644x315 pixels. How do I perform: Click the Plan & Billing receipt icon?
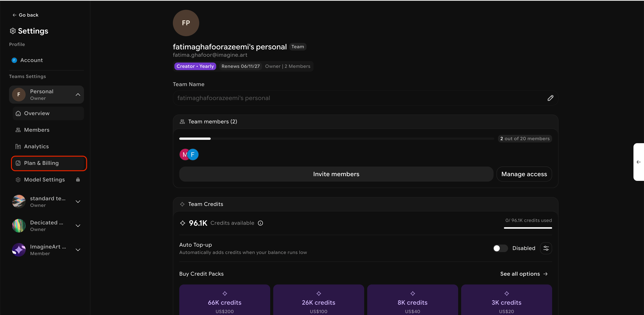[18, 163]
